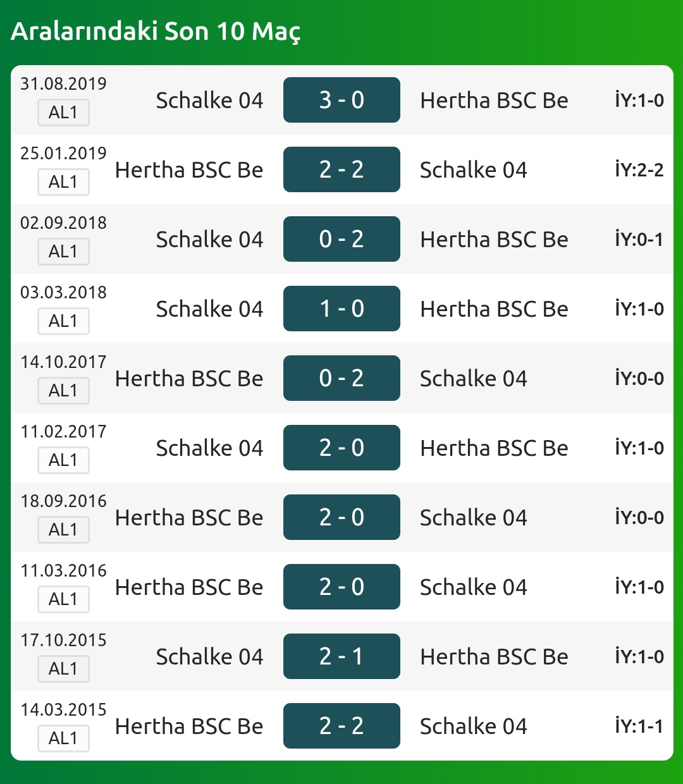683x784 pixels.
Task: Open the 2 - 1 score from 17.10.2015
Action: point(341,656)
